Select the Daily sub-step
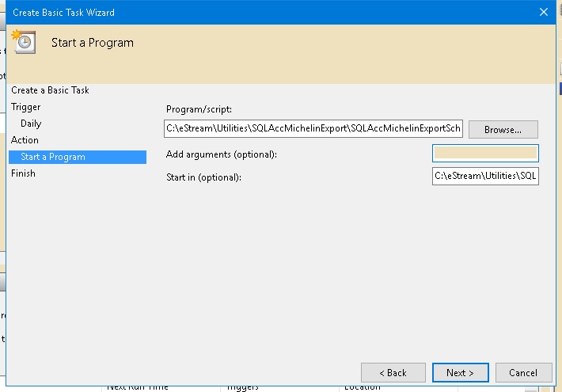The height and width of the screenshot is (392, 562). 31,124
